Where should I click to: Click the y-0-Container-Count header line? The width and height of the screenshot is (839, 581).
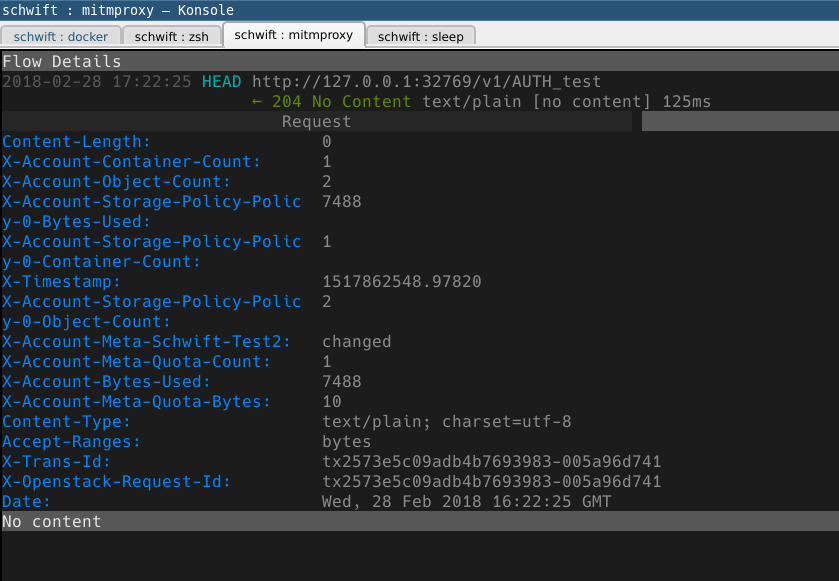101,262
